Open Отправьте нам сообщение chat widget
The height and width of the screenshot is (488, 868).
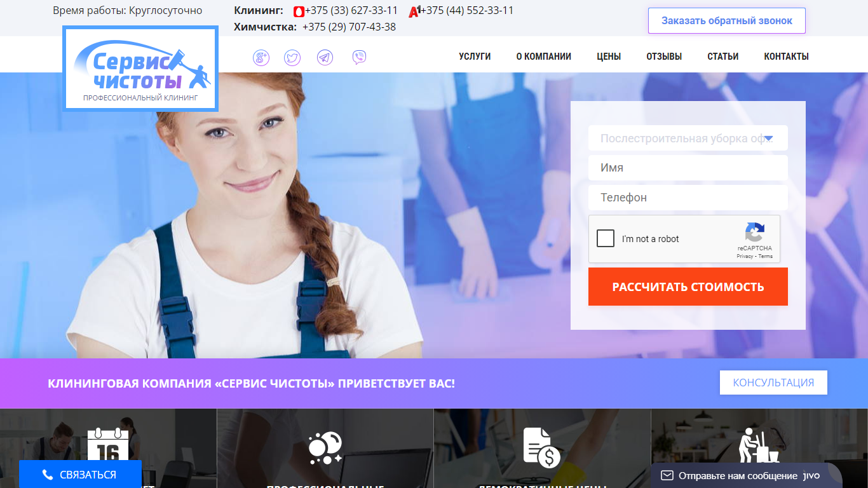746,475
